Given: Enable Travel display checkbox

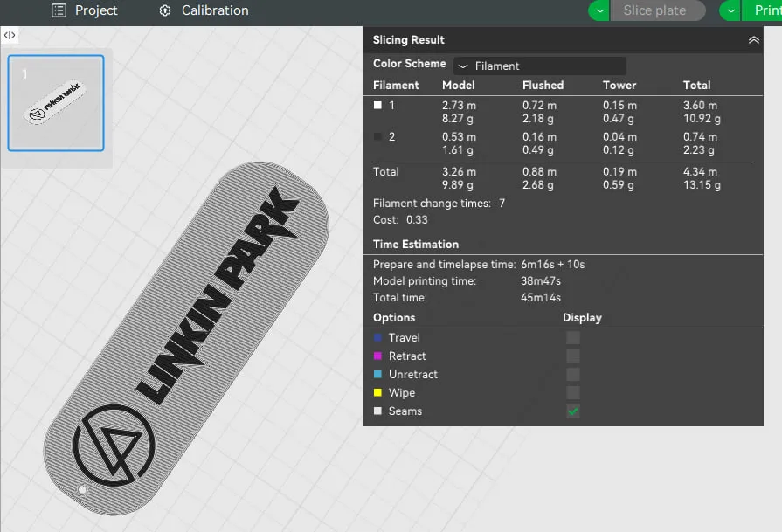Looking at the screenshot, I should point(573,337).
